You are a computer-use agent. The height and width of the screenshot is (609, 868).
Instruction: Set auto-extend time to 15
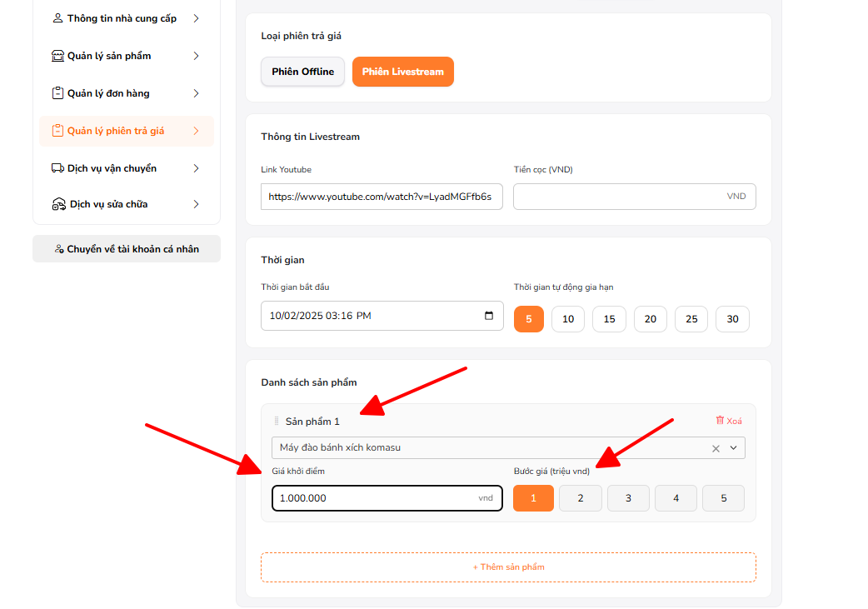point(609,319)
